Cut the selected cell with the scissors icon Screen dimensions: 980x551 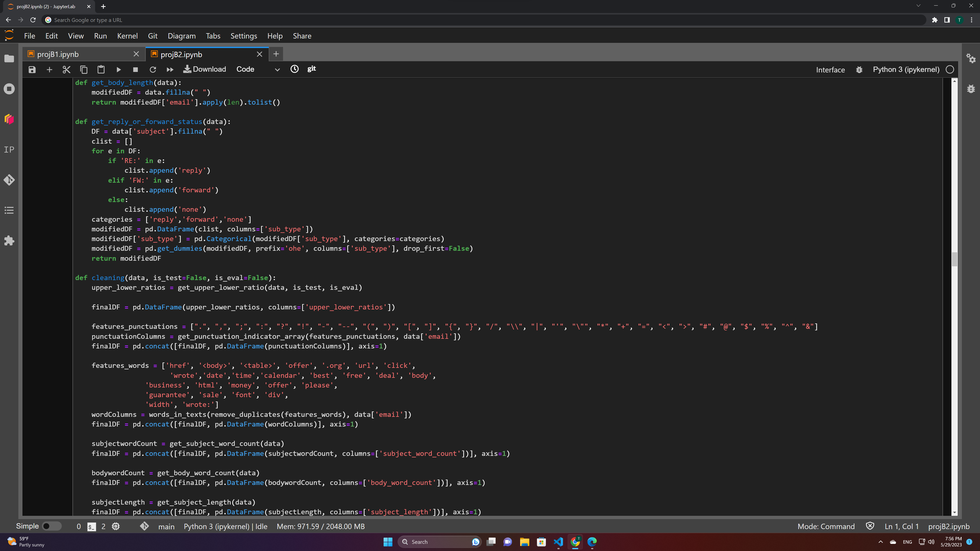pos(67,70)
